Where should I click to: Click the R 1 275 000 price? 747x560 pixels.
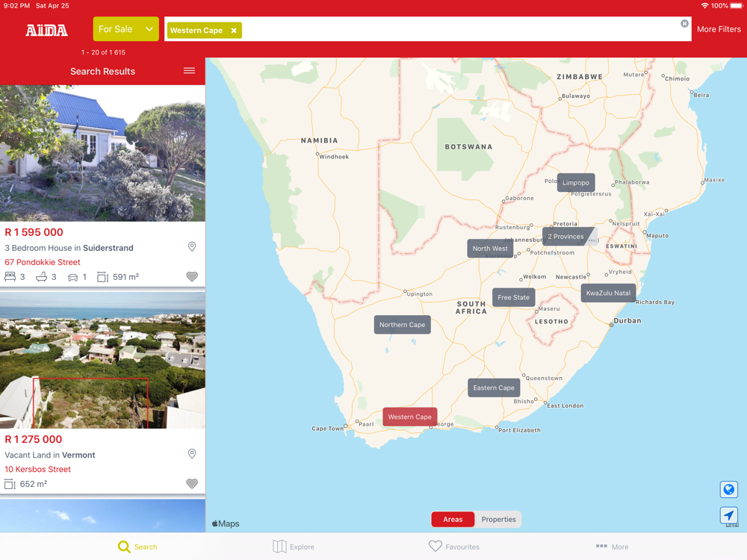(x=34, y=440)
